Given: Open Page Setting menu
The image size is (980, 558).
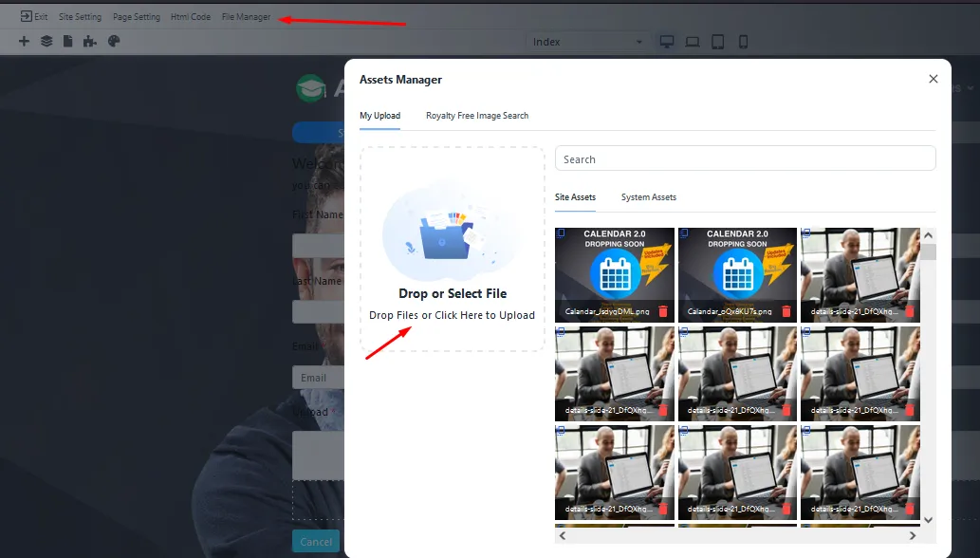Looking at the screenshot, I should pos(137,17).
